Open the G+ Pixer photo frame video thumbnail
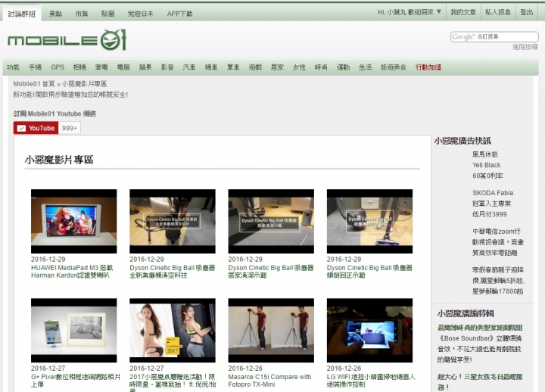 click(x=73, y=330)
